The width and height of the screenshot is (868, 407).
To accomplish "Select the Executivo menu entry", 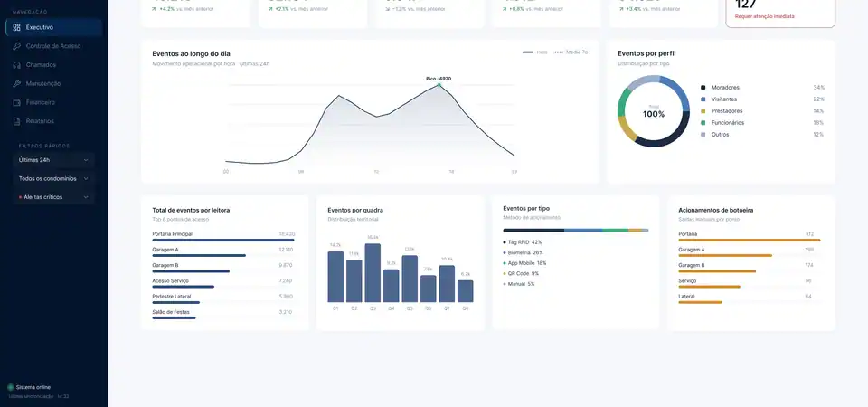I will [53, 27].
